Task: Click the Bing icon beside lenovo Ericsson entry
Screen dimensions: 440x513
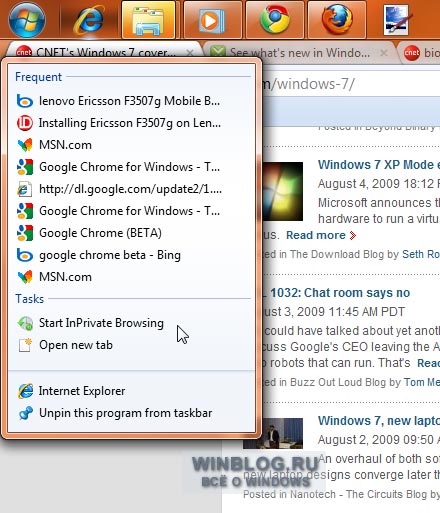Action: click(25, 101)
